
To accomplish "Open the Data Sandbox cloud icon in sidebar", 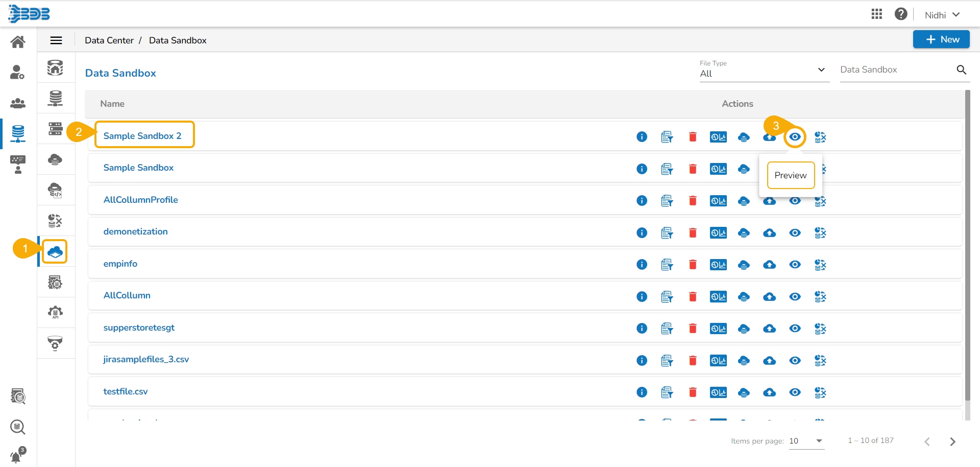I will click(x=55, y=251).
